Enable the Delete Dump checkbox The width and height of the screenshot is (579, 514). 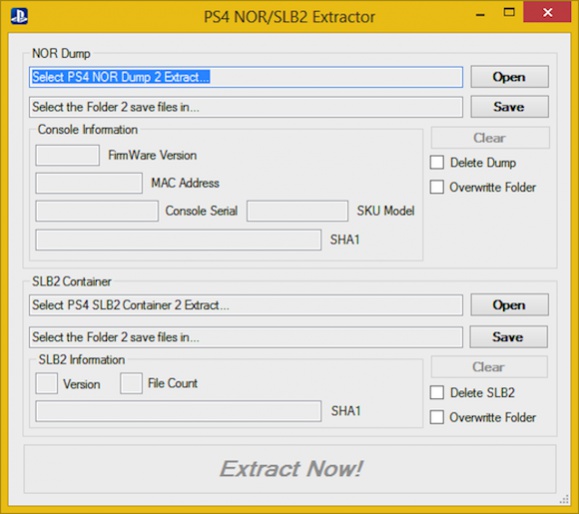(x=437, y=162)
